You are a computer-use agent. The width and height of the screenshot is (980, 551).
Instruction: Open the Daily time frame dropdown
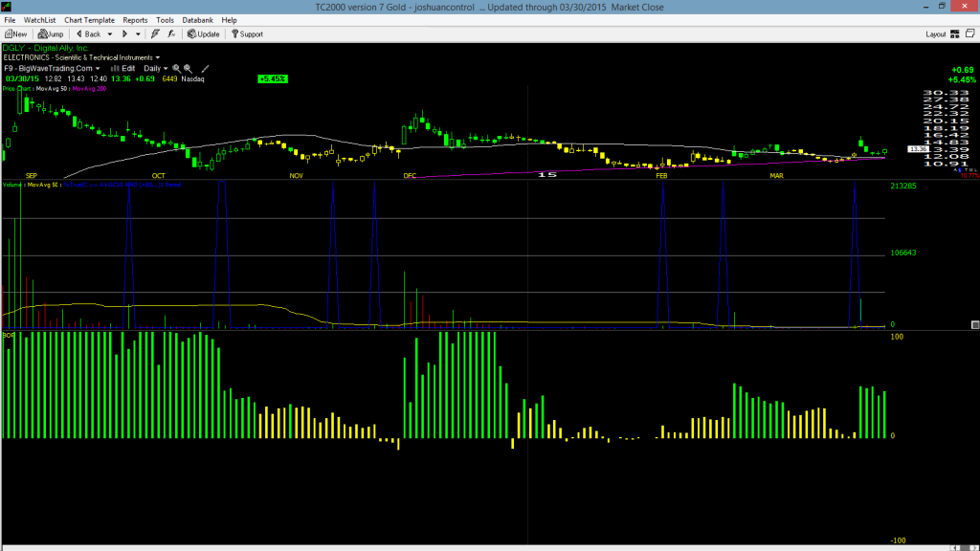click(156, 69)
